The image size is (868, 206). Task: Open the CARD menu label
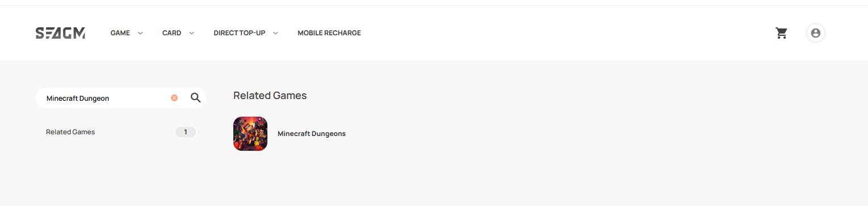171,33
